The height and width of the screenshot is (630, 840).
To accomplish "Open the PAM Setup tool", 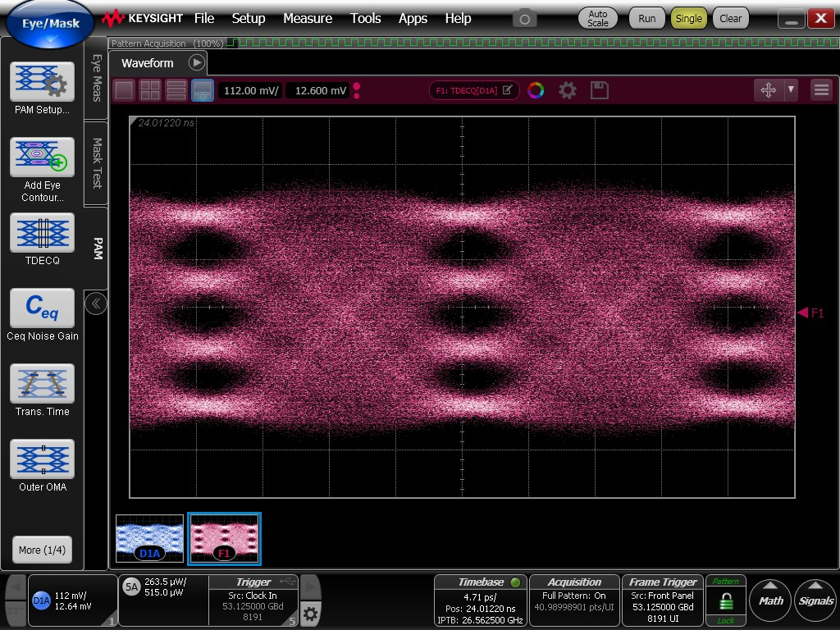I will 42,82.
